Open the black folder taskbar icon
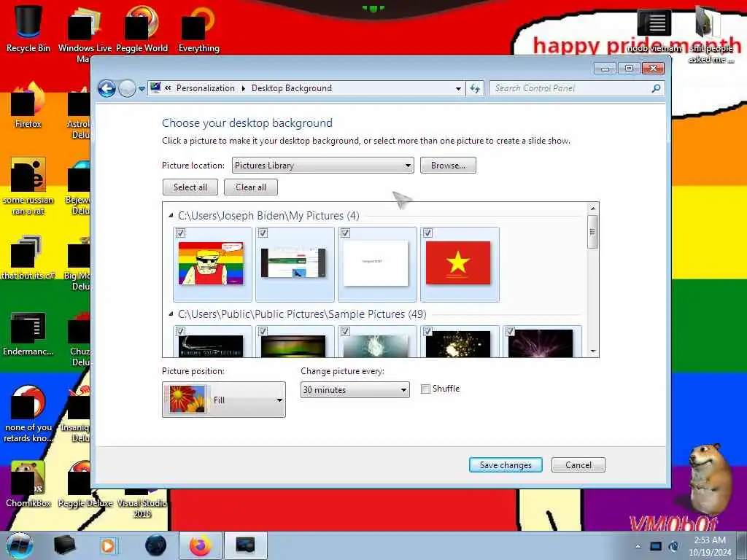 coord(64,545)
